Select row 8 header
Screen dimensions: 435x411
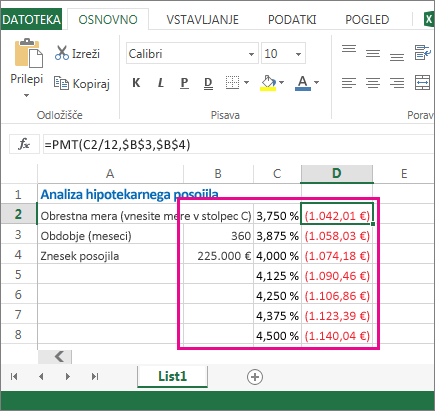(x=19, y=334)
